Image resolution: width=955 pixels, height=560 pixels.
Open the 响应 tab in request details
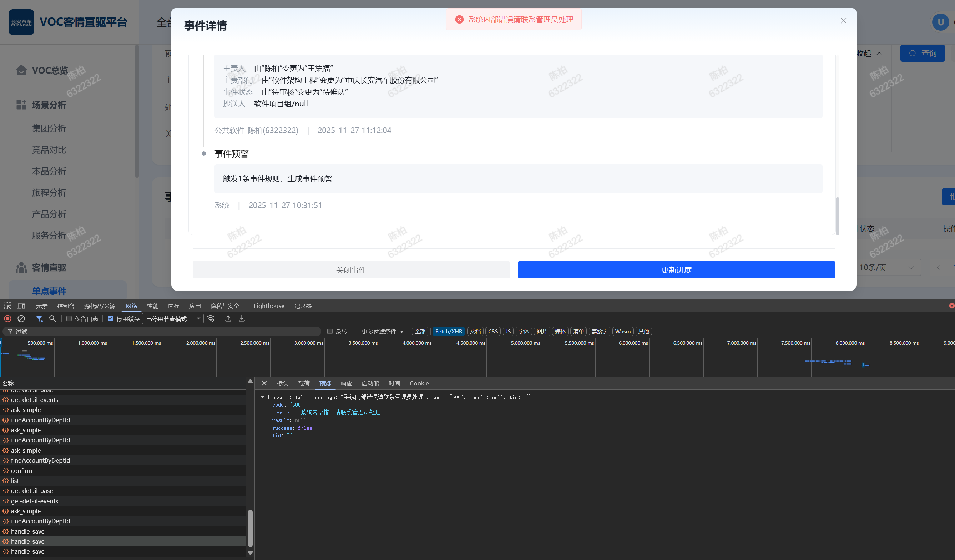(346, 383)
